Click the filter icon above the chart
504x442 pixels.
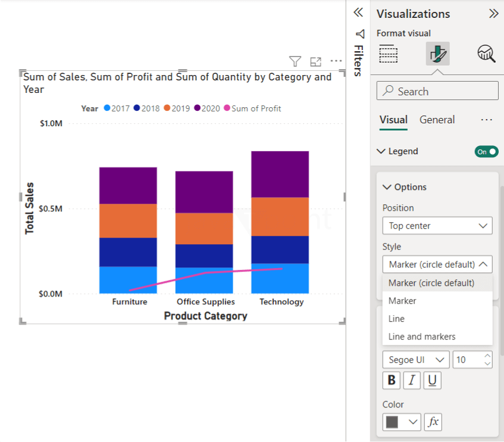click(x=295, y=61)
